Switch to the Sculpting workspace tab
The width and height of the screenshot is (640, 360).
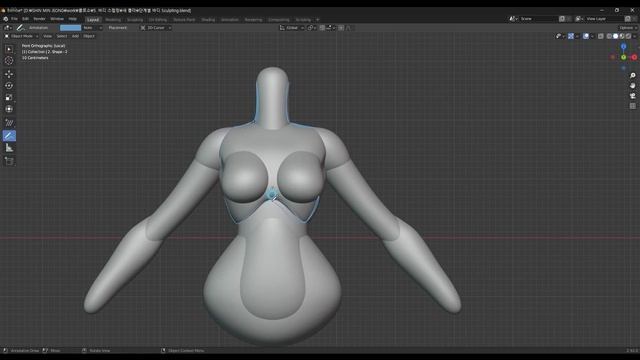pyautogui.click(x=135, y=20)
